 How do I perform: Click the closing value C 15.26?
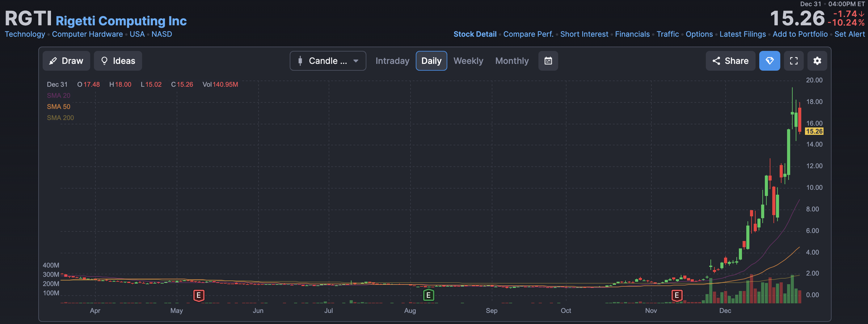click(x=182, y=85)
